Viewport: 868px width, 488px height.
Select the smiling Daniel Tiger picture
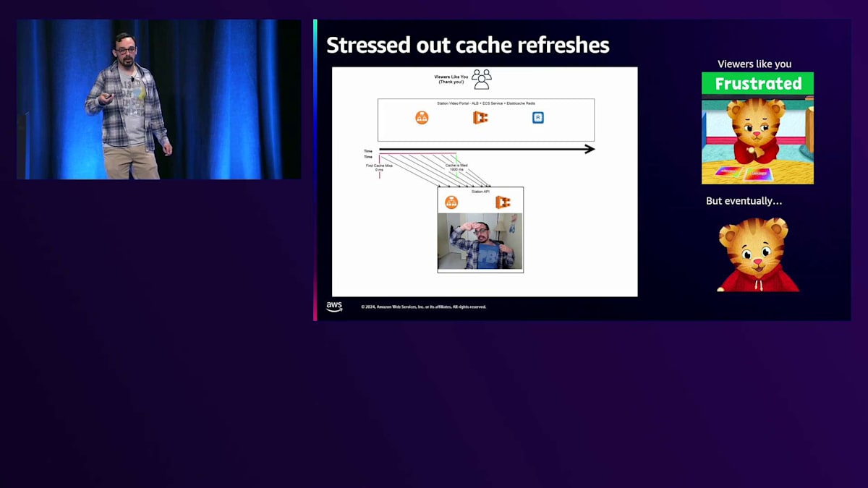(757, 253)
